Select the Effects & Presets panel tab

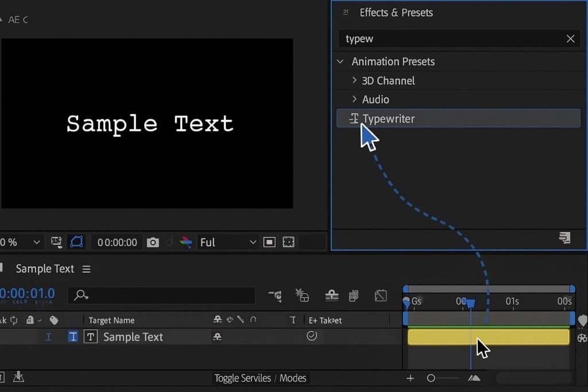point(396,13)
